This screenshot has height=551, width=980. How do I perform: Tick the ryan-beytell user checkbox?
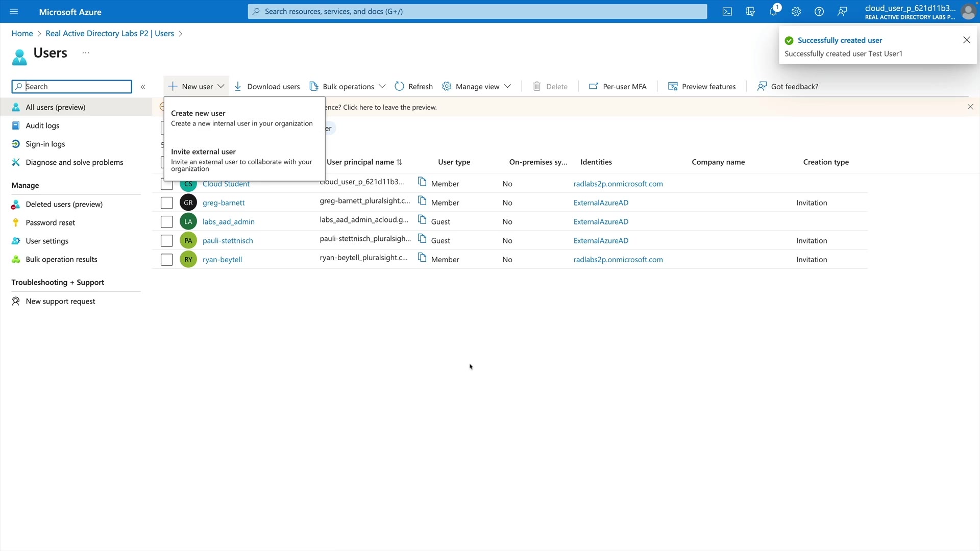click(x=166, y=259)
